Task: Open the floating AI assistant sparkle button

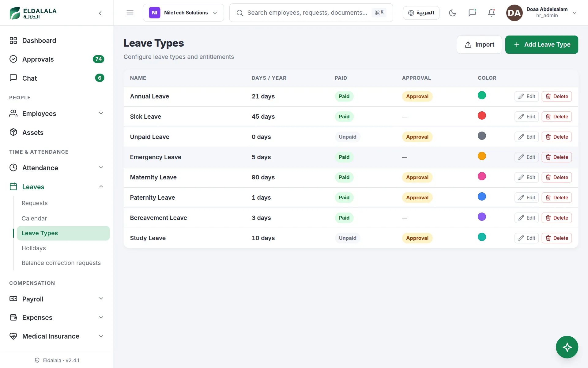Action: 567,347
